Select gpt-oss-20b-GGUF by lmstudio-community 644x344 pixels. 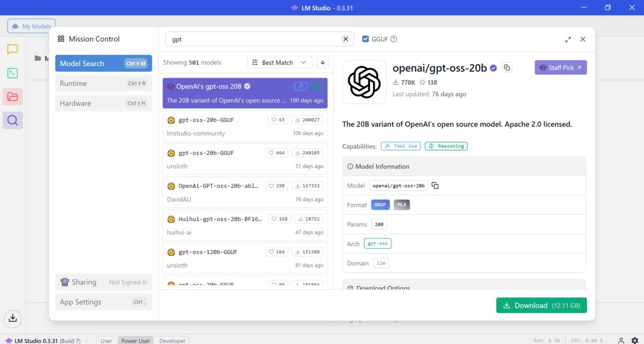pyautogui.click(x=245, y=126)
